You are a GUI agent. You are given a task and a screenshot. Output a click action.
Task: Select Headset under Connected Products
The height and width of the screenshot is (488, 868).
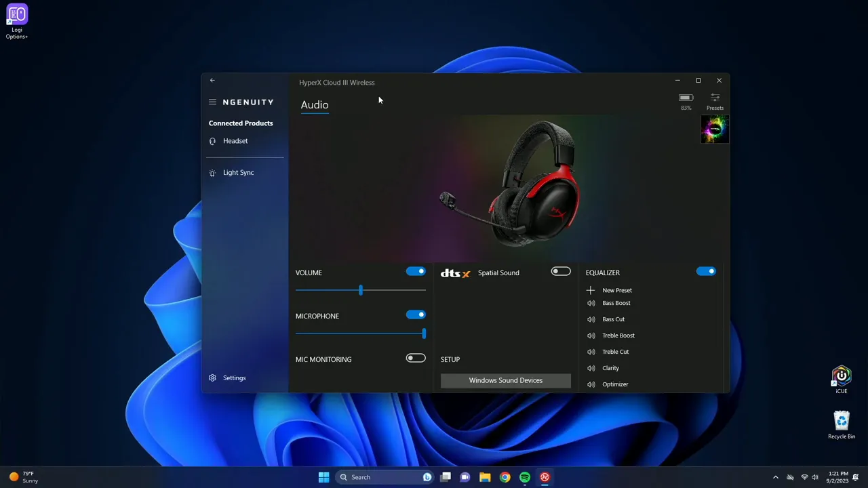(x=235, y=140)
